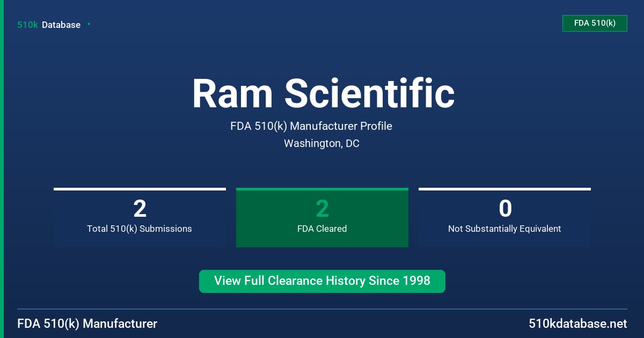The width and height of the screenshot is (644, 338).
Task: Open the Not Substantially Equivalent card
Action: (x=504, y=217)
